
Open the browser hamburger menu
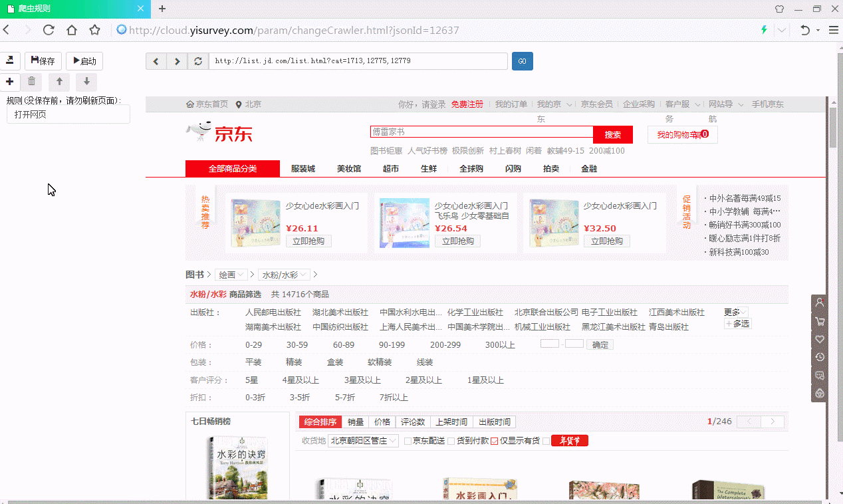click(834, 30)
